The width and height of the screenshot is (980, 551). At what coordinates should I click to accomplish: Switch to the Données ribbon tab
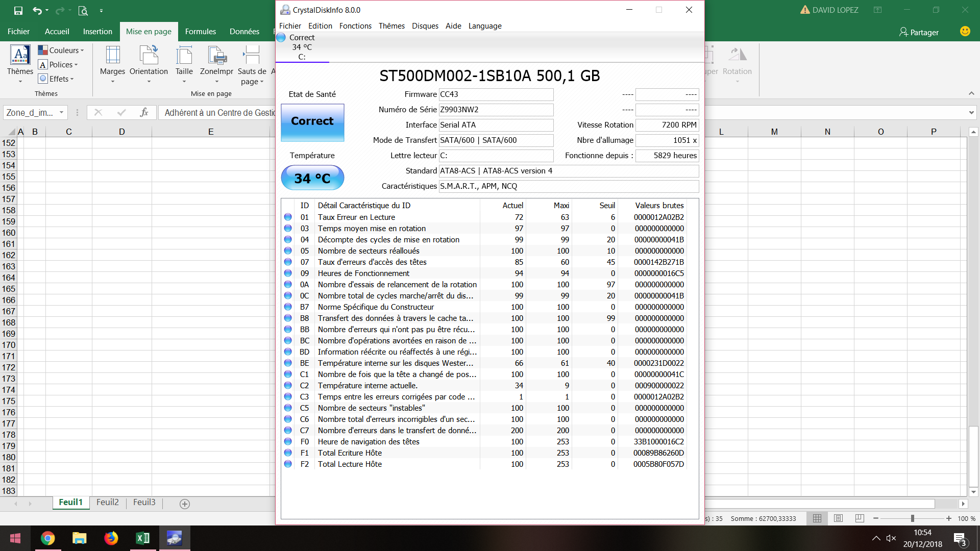[x=244, y=32]
